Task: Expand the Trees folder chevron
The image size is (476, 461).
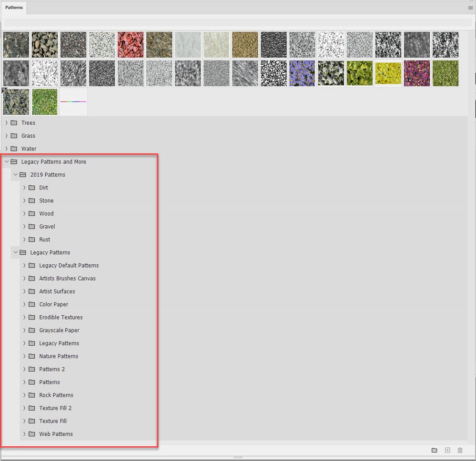Action: (x=6, y=123)
